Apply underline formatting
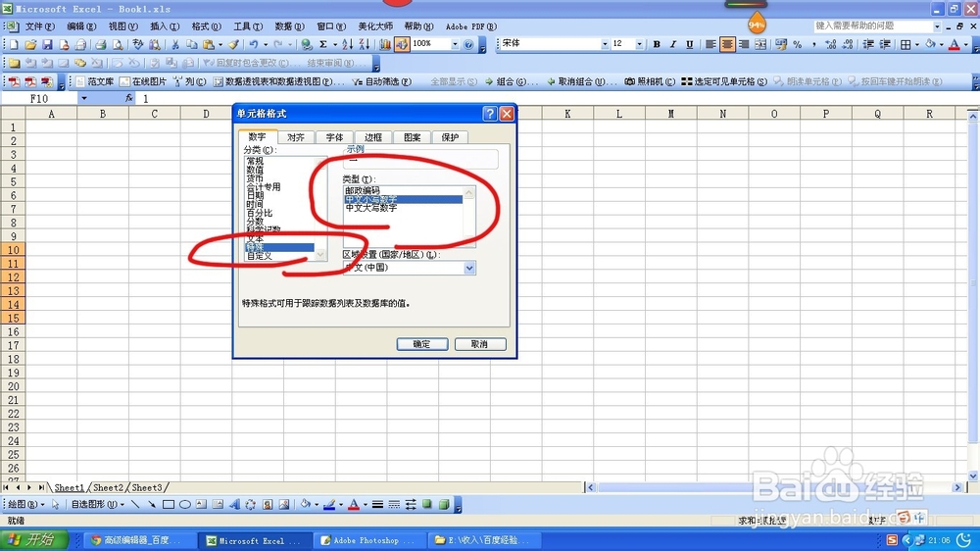Image resolution: width=980 pixels, height=551 pixels. point(689,44)
